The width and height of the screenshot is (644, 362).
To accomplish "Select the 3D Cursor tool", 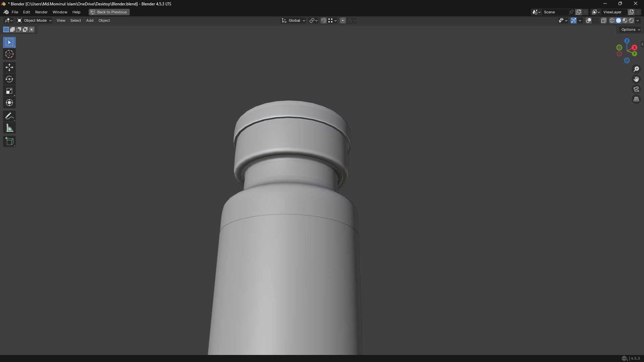I will tap(9, 54).
